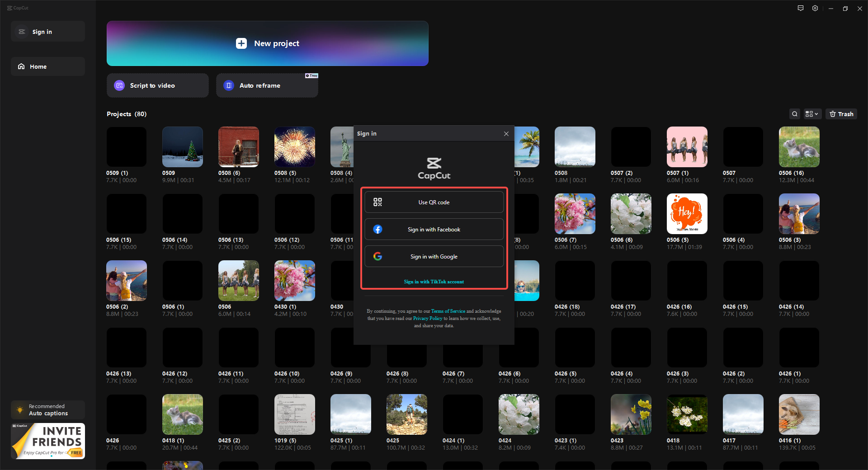Open project 1019 (5) document thumbnail
This screenshot has height=470, width=868.
295,414
